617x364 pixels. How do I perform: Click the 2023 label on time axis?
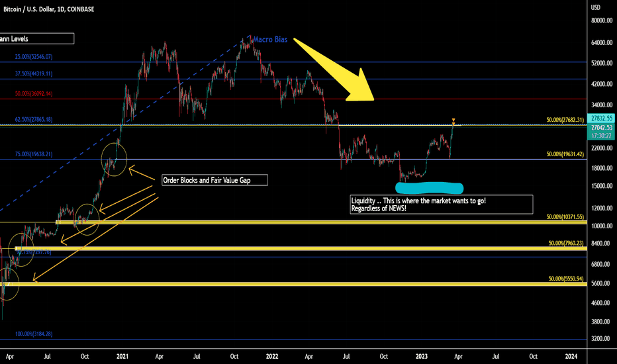pyautogui.click(x=422, y=356)
